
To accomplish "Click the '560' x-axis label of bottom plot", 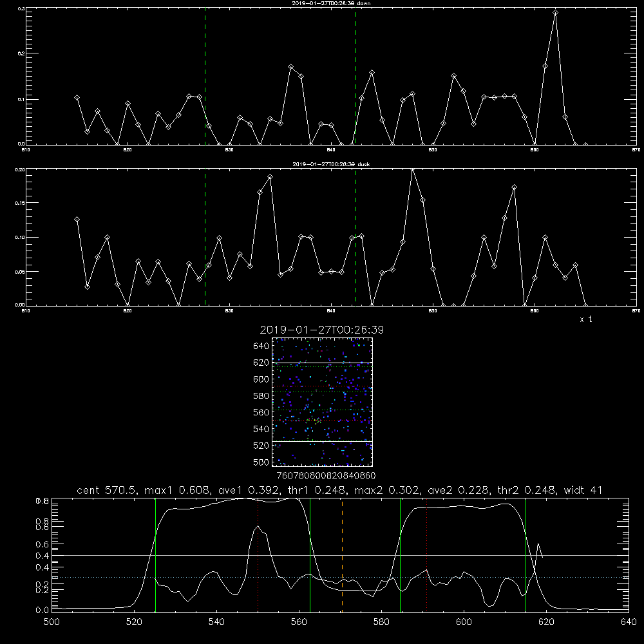I will 299,622.
